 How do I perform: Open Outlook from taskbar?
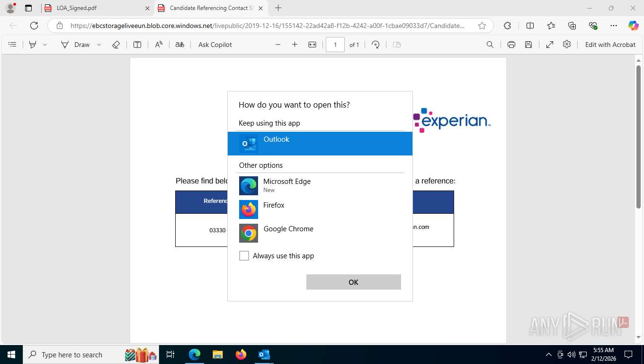(x=264, y=355)
